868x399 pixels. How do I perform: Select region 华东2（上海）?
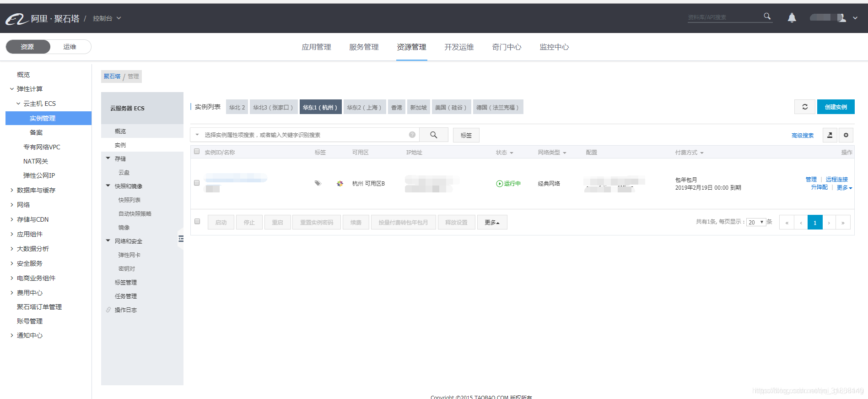pyautogui.click(x=365, y=107)
